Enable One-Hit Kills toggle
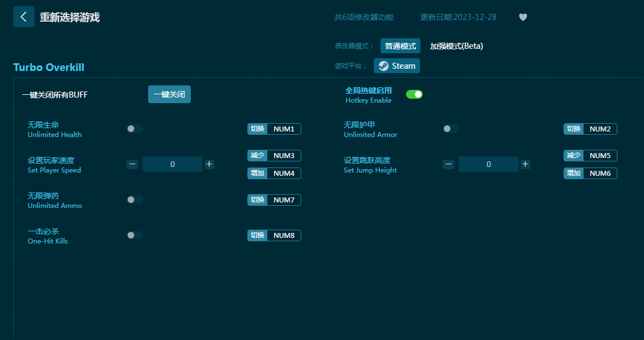Viewport: 644px width, 340px height. click(135, 235)
